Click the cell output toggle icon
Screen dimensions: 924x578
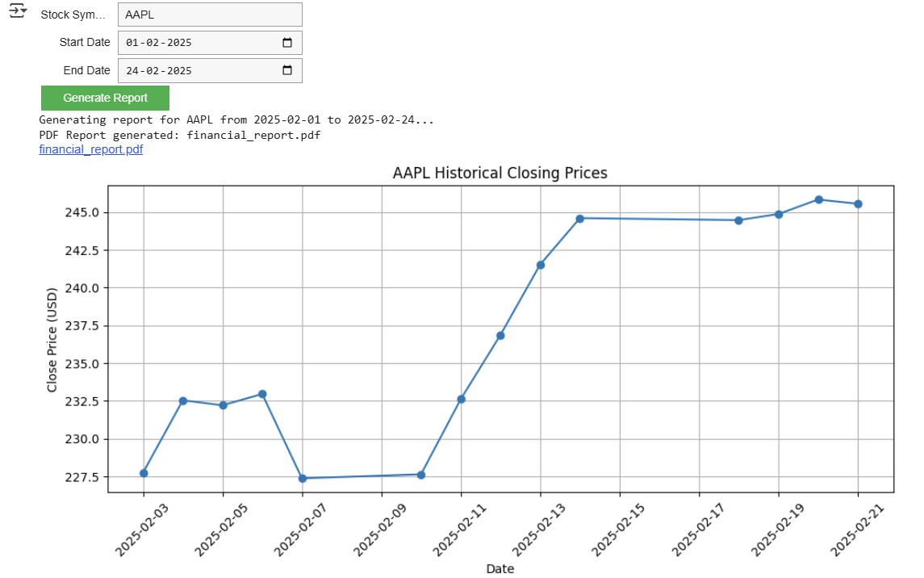pos(18,10)
